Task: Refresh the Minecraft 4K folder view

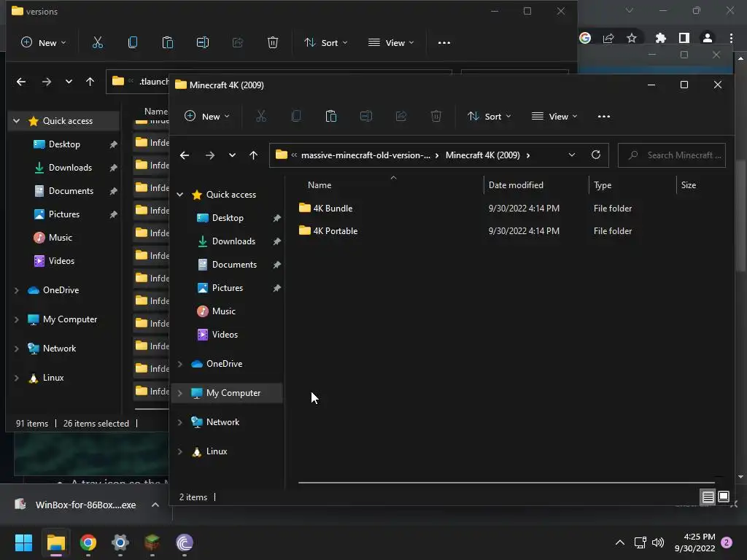Action: (595, 155)
